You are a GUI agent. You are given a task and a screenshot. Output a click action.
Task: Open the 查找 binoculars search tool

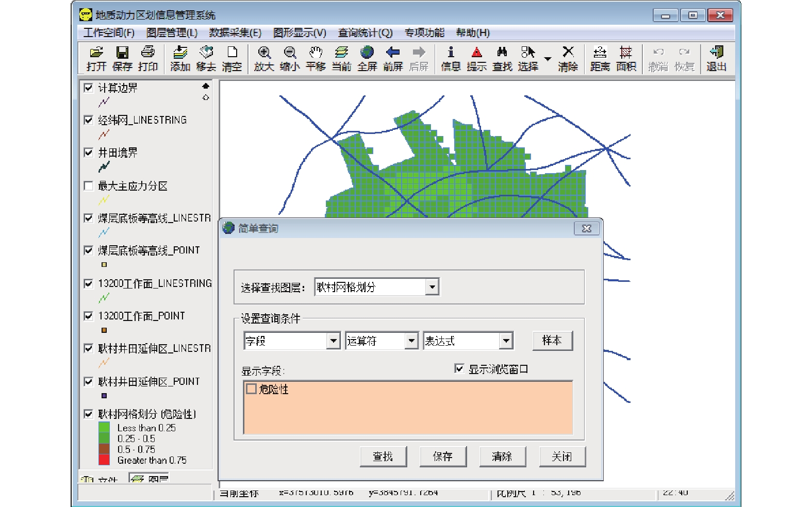pos(502,58)
